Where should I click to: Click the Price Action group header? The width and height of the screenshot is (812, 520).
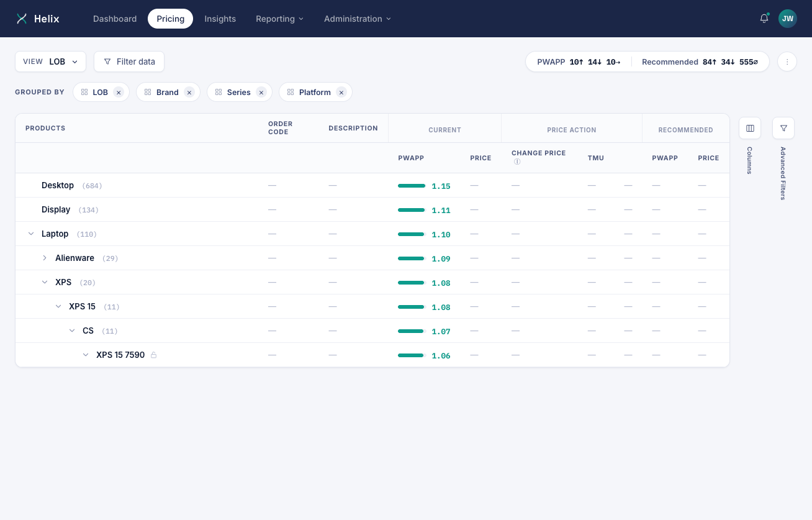click(572, 130)
